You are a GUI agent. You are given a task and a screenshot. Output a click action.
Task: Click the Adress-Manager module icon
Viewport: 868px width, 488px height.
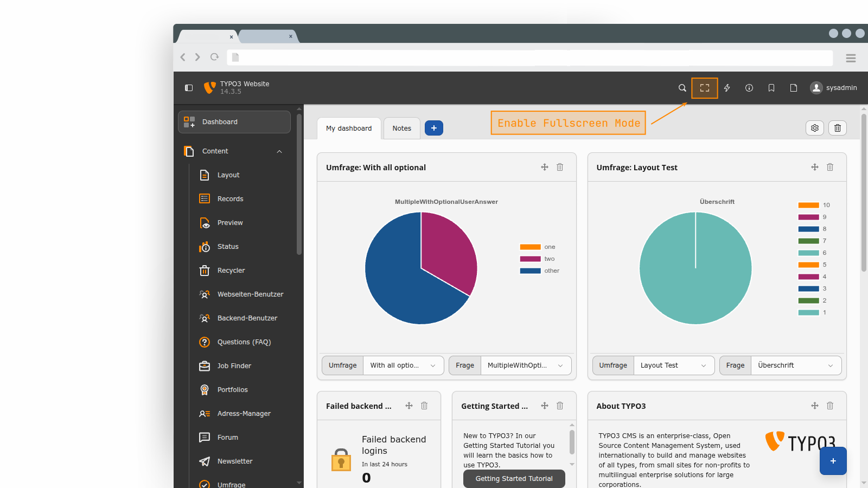[x=205, y=414]
